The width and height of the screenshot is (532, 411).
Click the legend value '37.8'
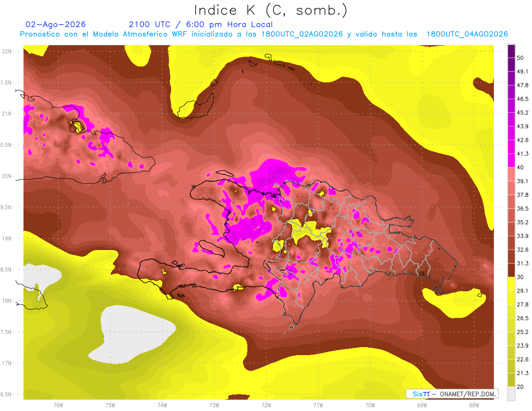pyautogui.click(x=523, y=195)
